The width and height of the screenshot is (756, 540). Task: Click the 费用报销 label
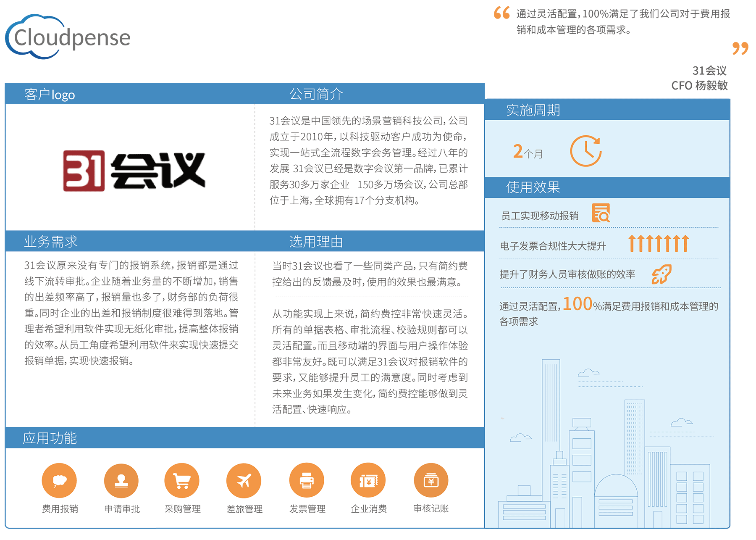coord(60,509)
